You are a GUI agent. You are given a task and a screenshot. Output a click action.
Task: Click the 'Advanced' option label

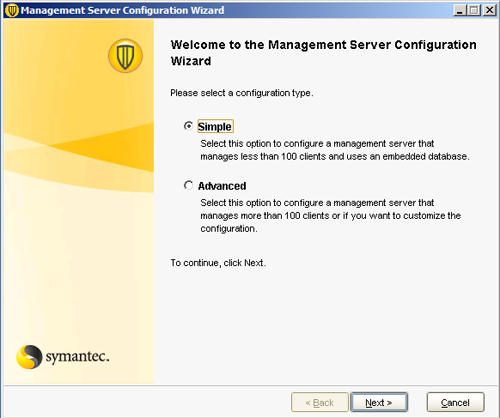(222, 186)
